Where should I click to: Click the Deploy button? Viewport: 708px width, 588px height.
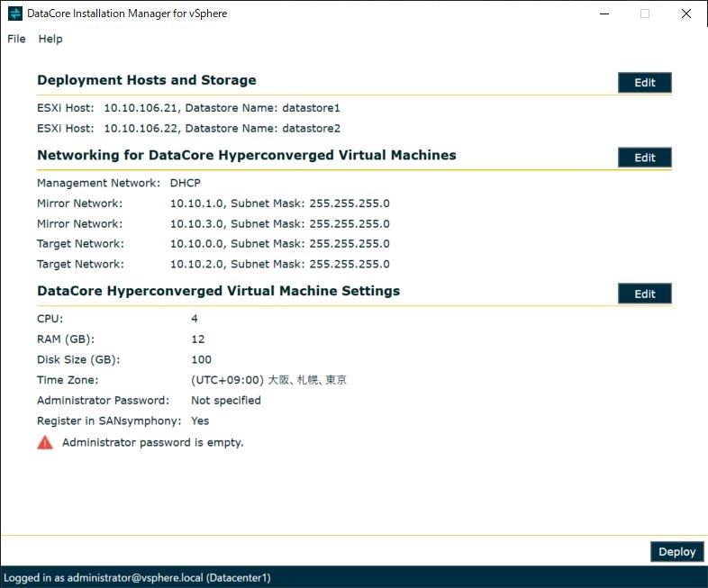tap(676, 551)
